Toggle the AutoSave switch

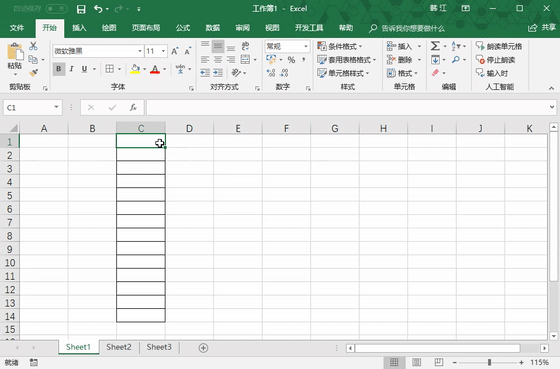click(57, 9)
